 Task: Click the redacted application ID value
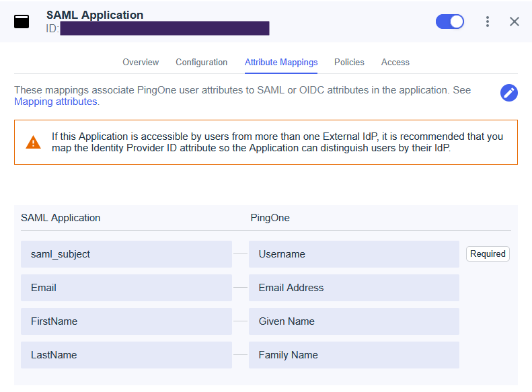pos(165,28)
